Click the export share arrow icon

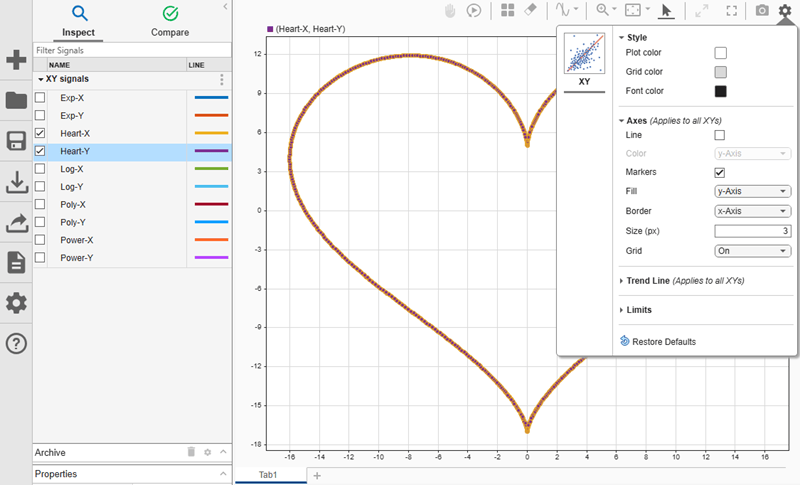click(x=16, y=223)
